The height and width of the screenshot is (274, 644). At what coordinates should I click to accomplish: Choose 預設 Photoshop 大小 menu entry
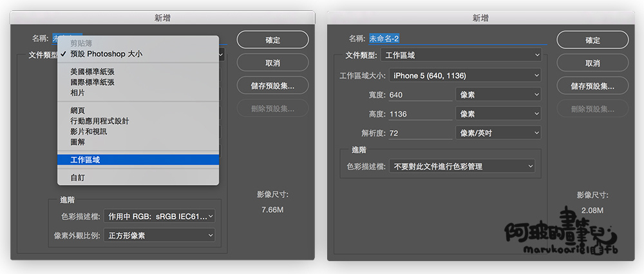tap(106, 54)
